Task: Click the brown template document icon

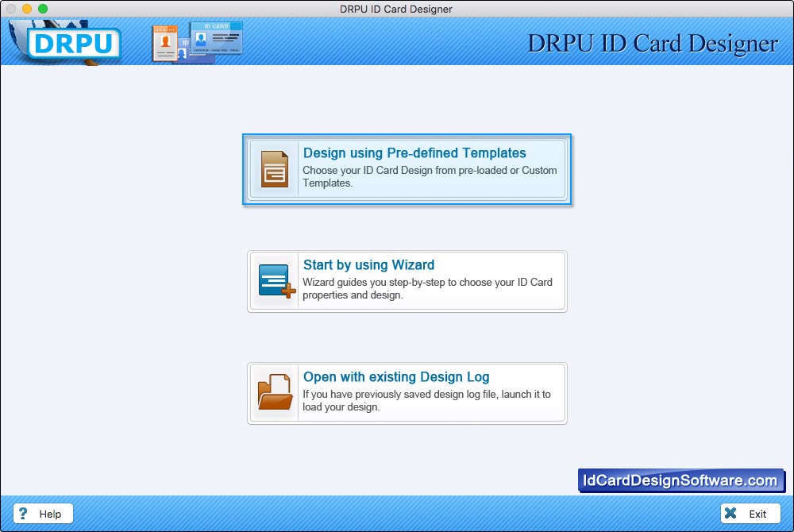Action: pyautogui.click(x=275, y=169)
